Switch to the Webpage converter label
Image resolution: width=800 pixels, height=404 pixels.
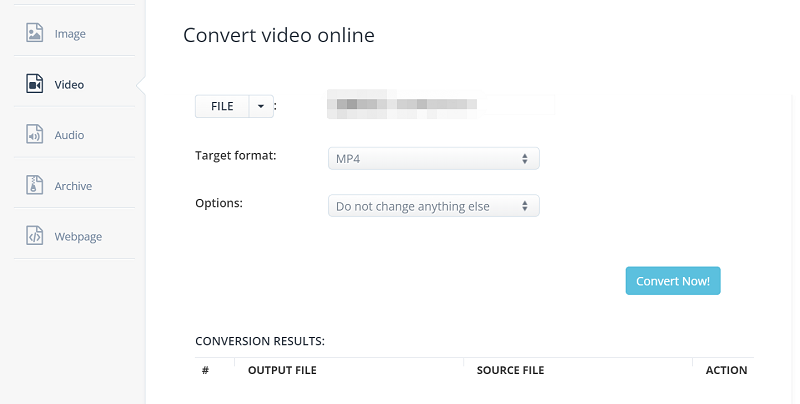pos(78,237)
